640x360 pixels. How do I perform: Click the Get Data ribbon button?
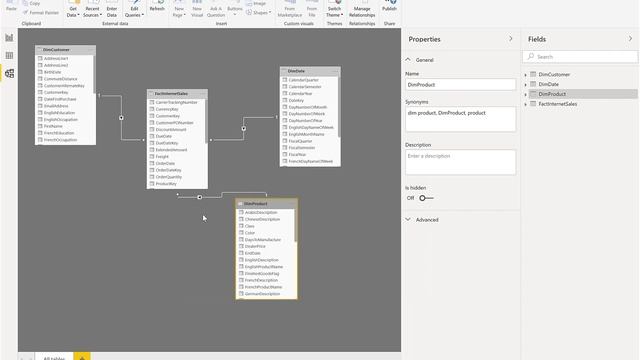pos(73,9)
